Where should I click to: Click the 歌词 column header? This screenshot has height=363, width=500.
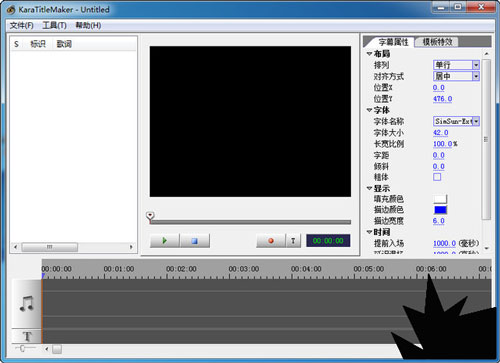click(64, 44)
